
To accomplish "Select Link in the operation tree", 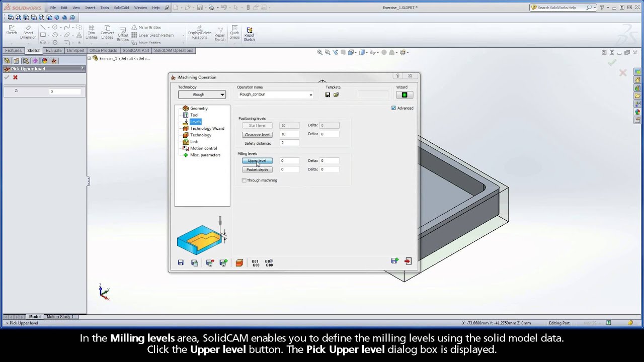I will pyautogui.click(x=194, y=142).
